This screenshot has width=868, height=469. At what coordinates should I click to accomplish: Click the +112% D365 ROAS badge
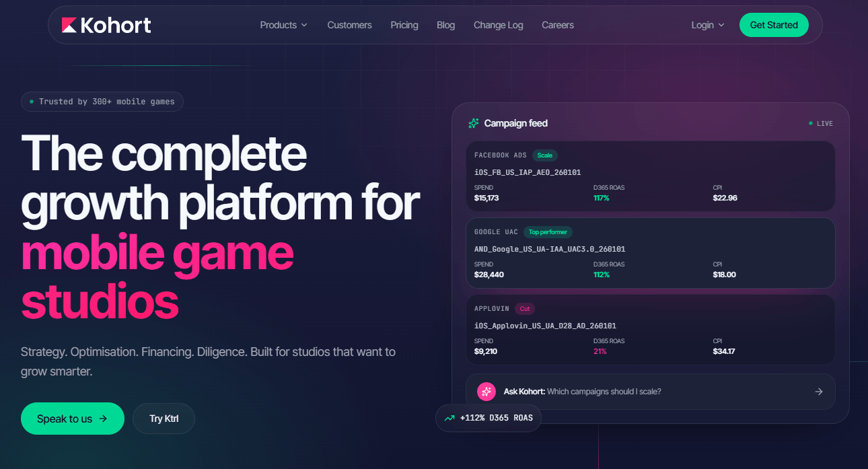point(489,418)
